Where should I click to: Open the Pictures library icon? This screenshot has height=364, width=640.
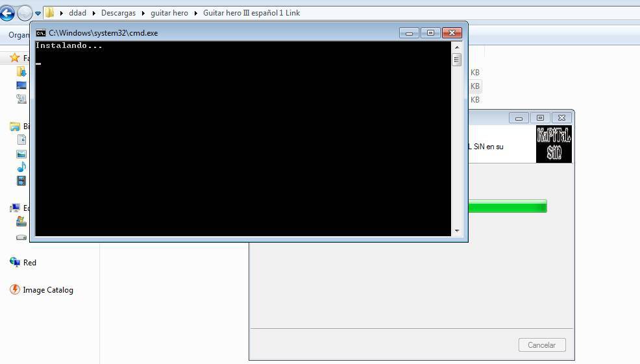pos(21,154)
